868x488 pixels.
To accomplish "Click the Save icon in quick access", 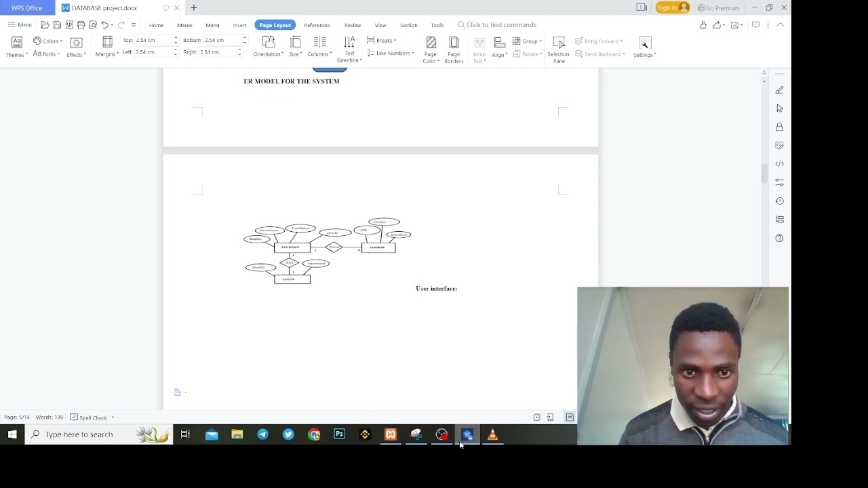I will 57,25.
